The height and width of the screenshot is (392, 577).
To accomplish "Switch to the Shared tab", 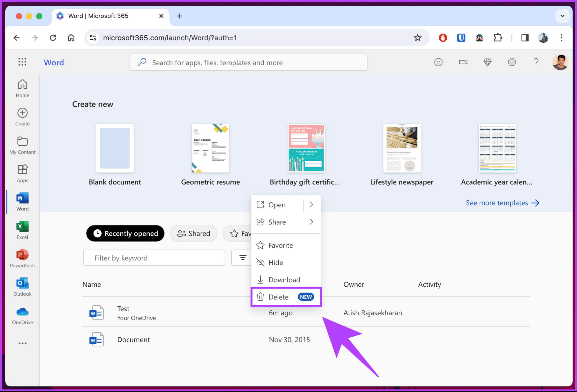I will [194, 233].
